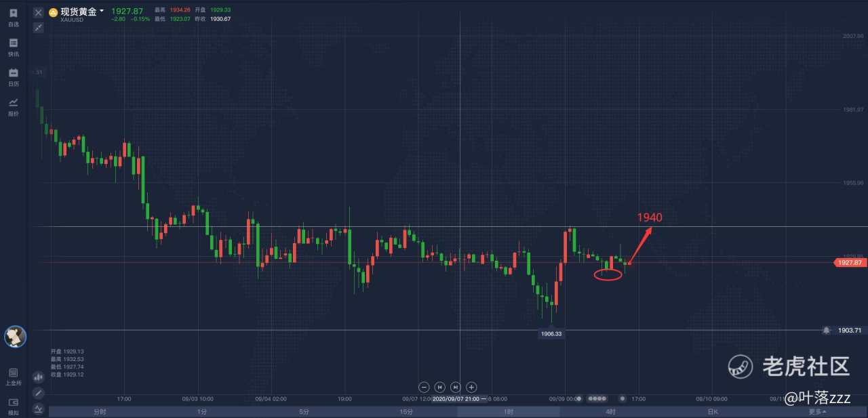The width and height of the screenshot is (868, 418).
Task: Click the 09/03 10:00 time axis label
Action: 199,399
